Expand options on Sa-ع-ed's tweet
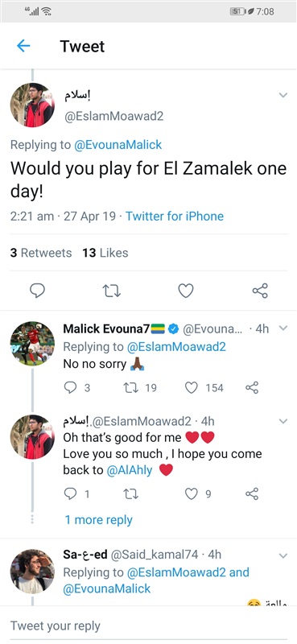This screenshot has width=297, height=644. (283, 556)
